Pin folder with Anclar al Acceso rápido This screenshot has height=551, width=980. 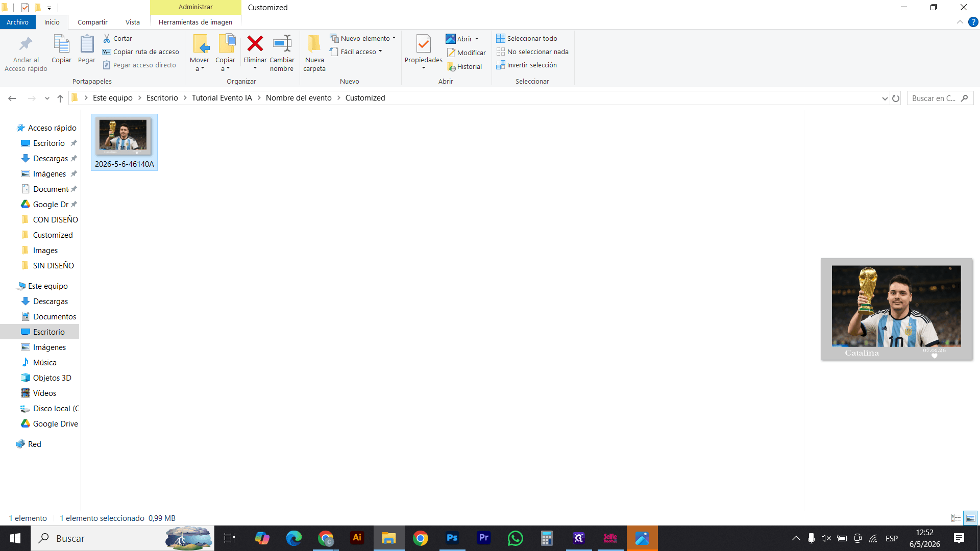pos(26,53)
